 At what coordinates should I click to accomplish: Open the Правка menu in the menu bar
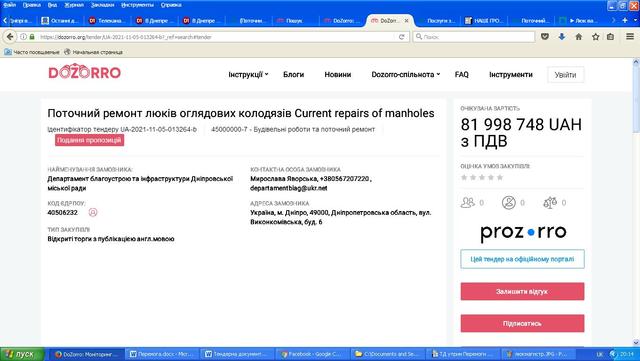[31, 5]
